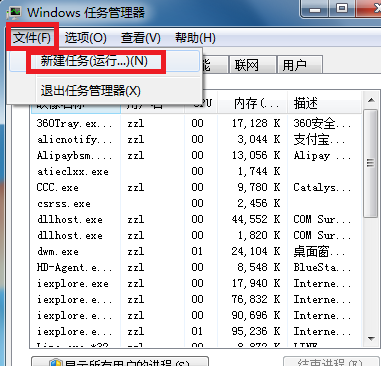Select dllhost.exe using 1,820 K

click(196, 235)
